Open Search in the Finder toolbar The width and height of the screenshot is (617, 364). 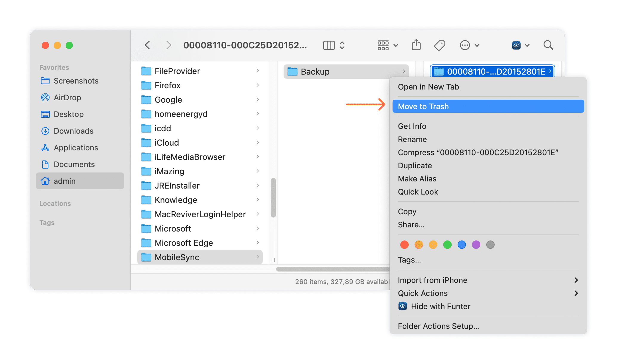click(548, 45)
